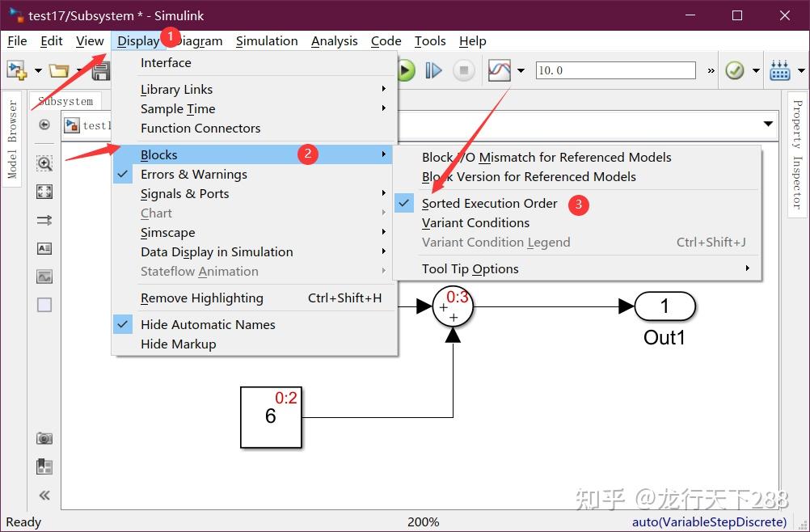The image size is (810, 532).
Task: Click the Sum block in the diagram
Action: pos(453,306)
